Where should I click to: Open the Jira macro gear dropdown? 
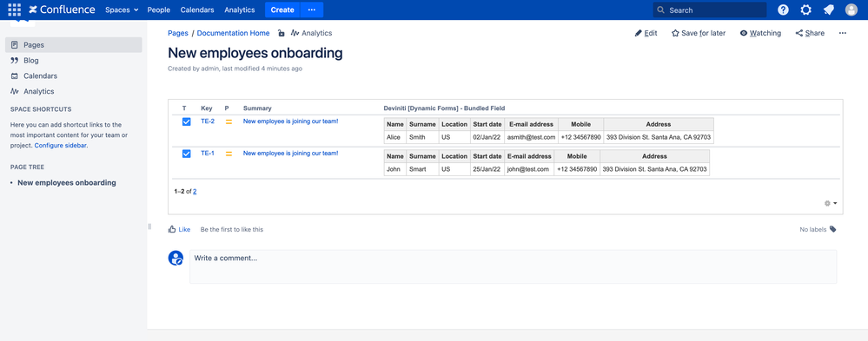[x=831, y=203]
